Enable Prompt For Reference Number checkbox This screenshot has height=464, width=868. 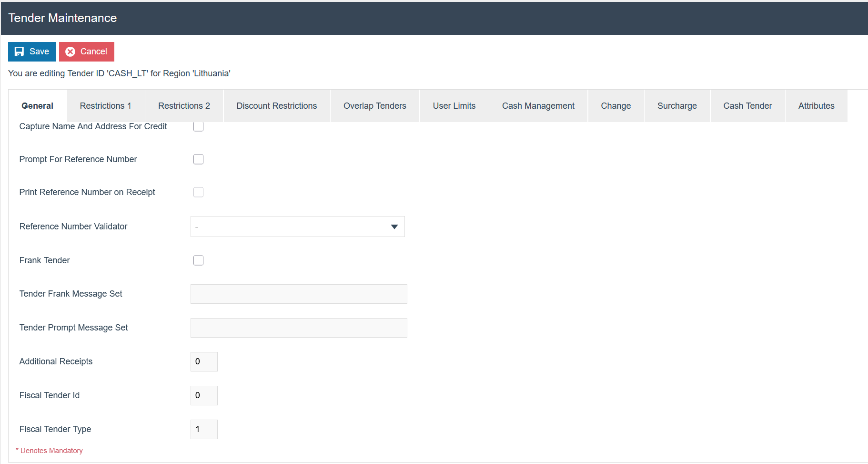click(x=198, y=159)
